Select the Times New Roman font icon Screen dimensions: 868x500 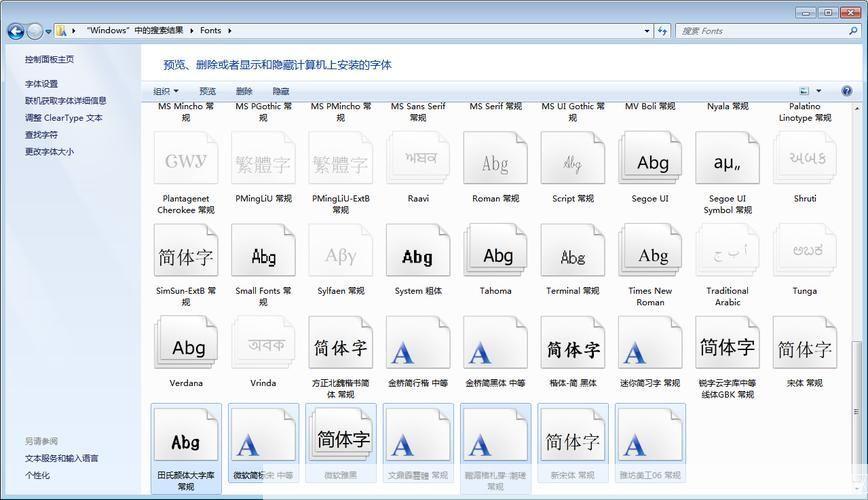(650, 250)
